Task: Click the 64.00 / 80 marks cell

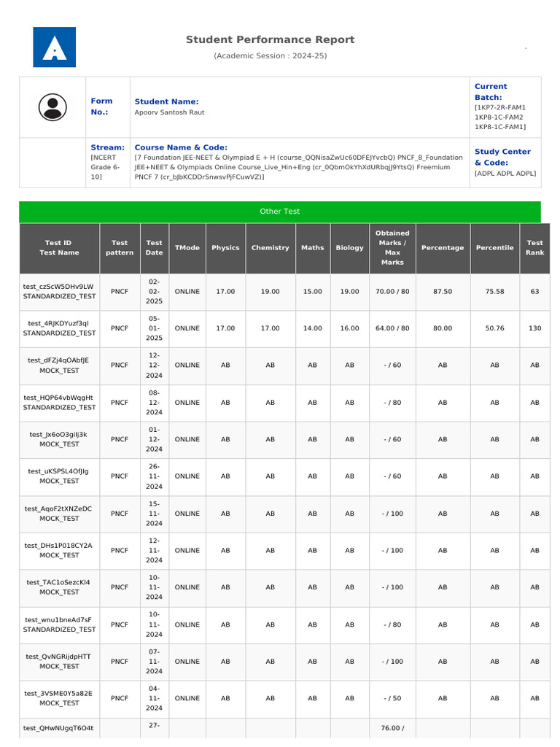Action: (392, 328)
